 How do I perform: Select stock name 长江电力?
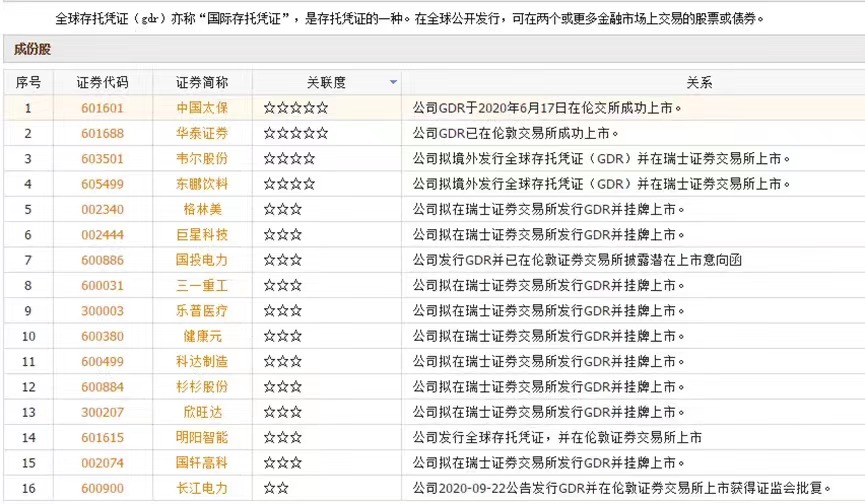(x=202, y=489)
